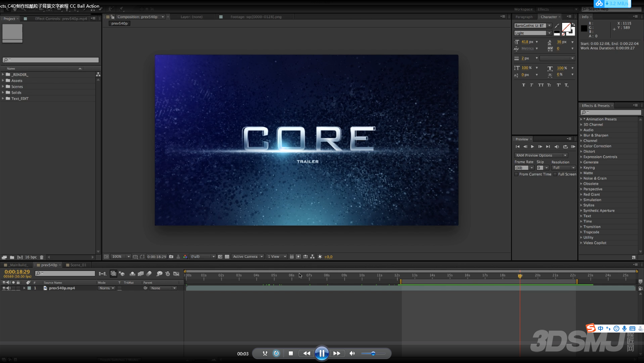644x363 pixels.
Task: Open the Active Camera dropdown
Action: click(x=248, y=256)
